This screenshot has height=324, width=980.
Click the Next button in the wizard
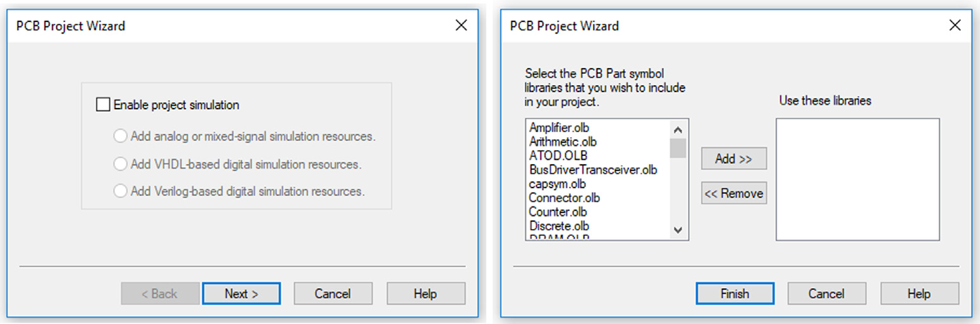[x=241, y=294]
